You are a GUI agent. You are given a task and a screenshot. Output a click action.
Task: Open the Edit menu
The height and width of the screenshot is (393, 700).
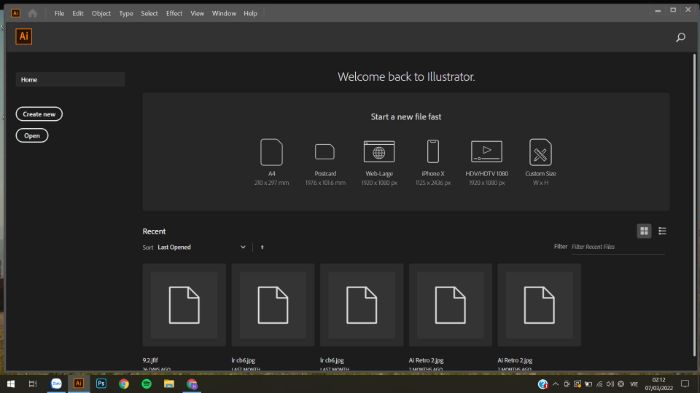pos(78,13)
